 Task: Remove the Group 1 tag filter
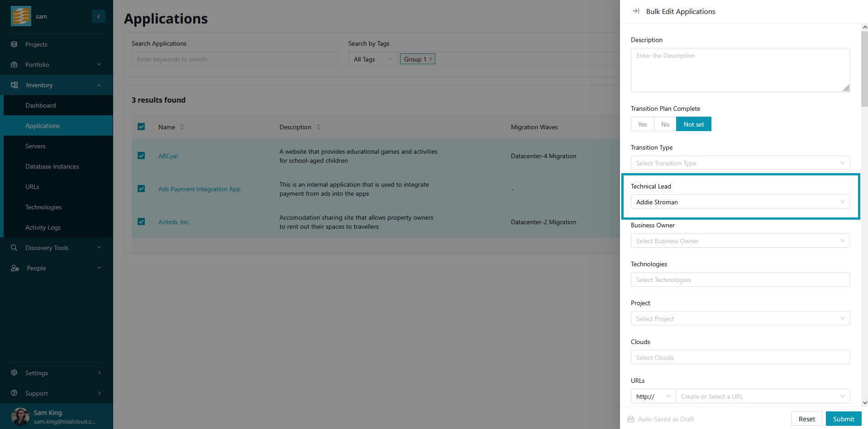coord(431,59)
